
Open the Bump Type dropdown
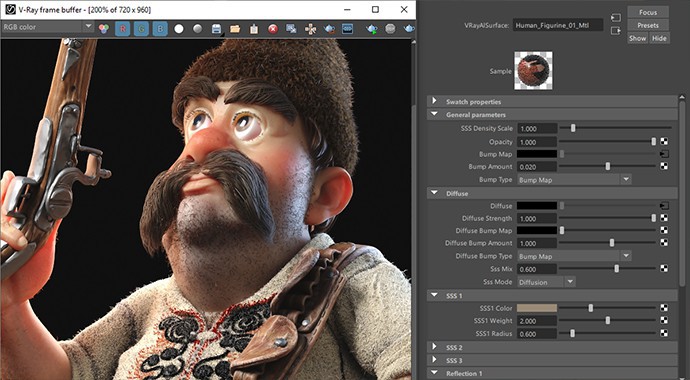(574, 180)
